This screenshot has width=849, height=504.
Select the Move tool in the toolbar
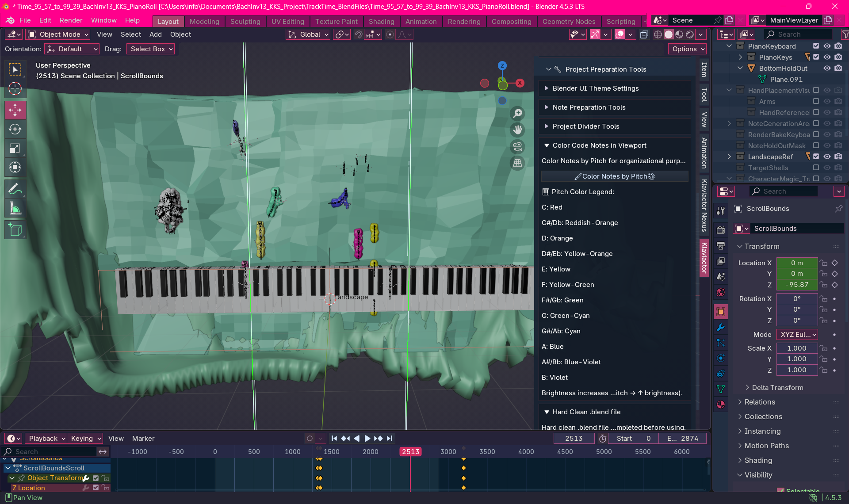(15, 110)
